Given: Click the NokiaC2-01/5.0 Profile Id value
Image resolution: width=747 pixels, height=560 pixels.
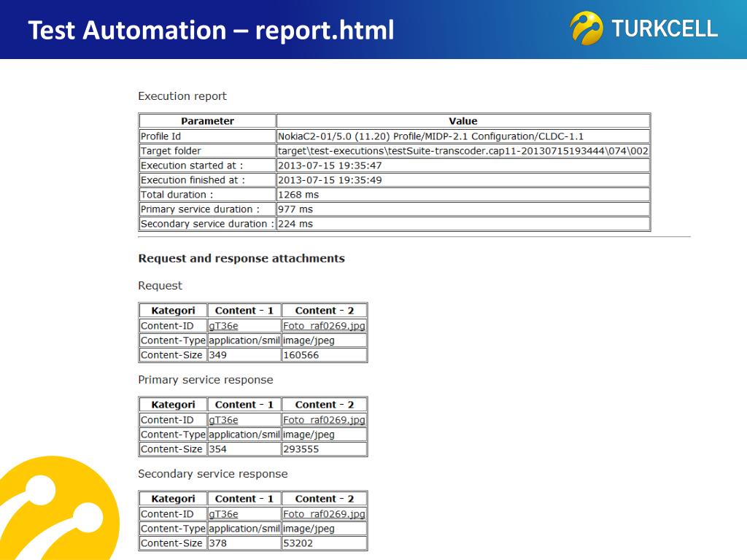Looking at the screenshot, I should pyautogui.click(x=430, y=136).
